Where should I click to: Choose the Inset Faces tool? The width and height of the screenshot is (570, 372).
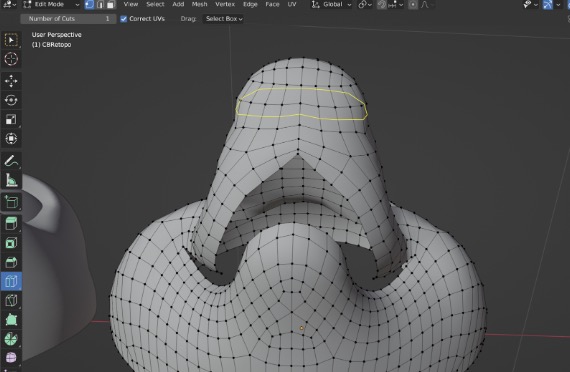pyautogui.click(x=11, y=243)
